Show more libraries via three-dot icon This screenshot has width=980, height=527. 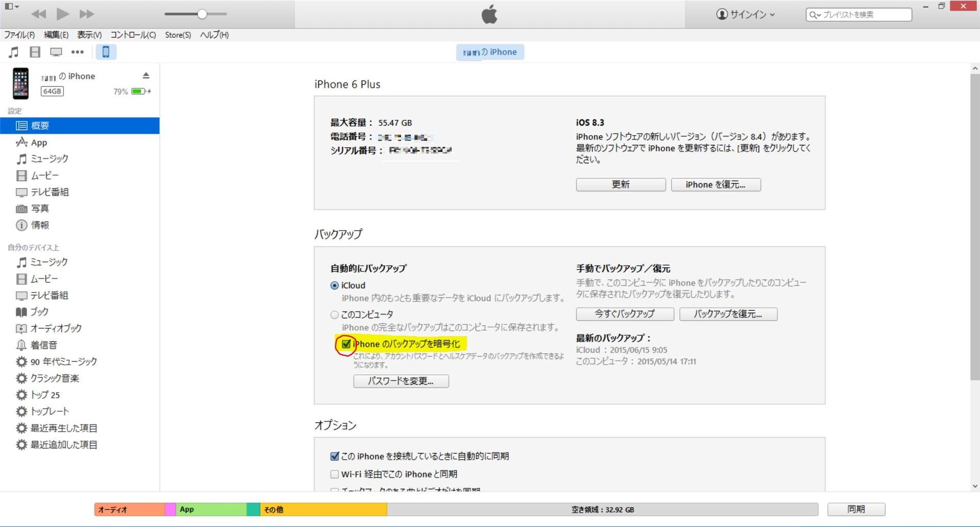(77, 52)
